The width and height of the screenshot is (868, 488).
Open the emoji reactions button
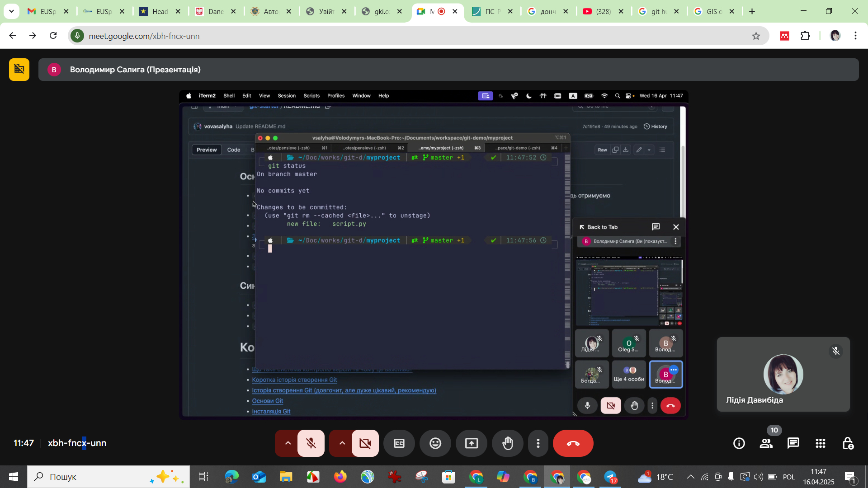(x=435, y=443)
